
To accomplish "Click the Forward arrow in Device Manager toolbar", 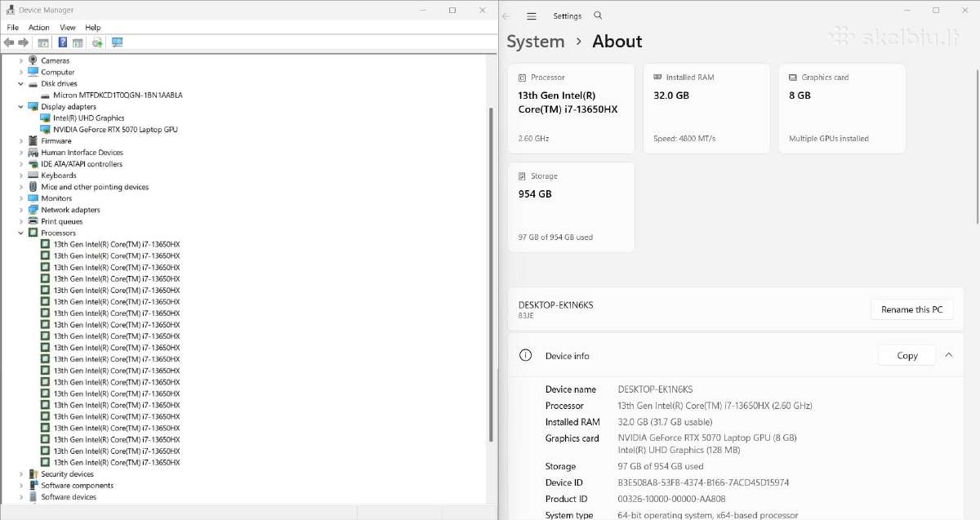I will (24, 42).
